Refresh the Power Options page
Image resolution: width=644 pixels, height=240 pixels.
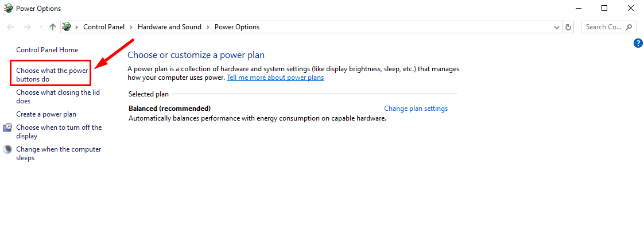[x=568, y=27]
